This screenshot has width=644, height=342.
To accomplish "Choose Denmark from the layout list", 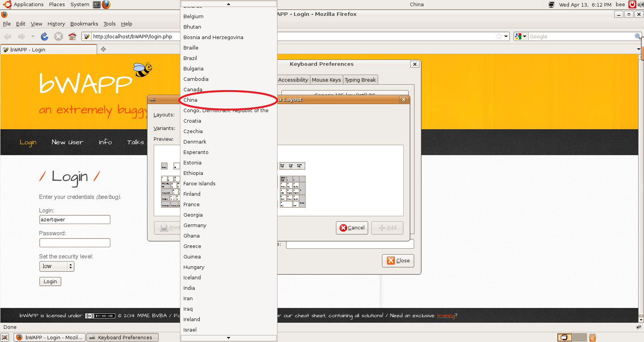I will coord(228,142).
